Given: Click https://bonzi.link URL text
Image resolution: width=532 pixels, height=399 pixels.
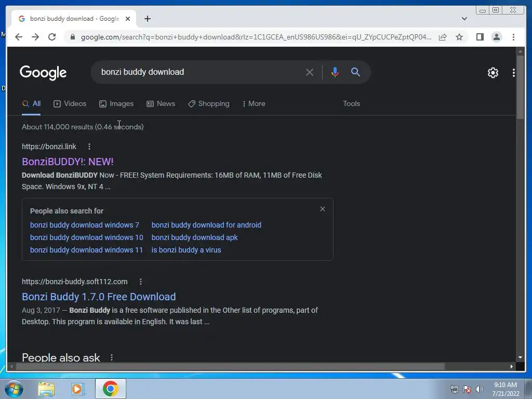Looking at the screenshot, I should 49,147.
